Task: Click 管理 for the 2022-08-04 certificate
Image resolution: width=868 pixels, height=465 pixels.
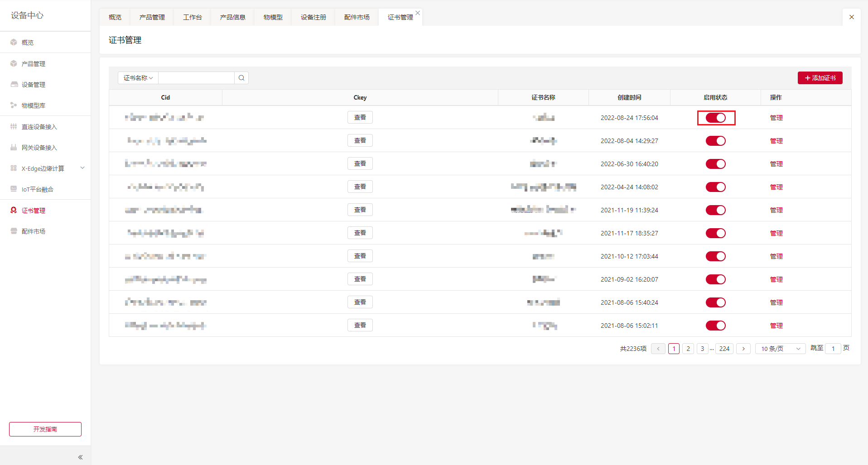Action: click(776, 141)
